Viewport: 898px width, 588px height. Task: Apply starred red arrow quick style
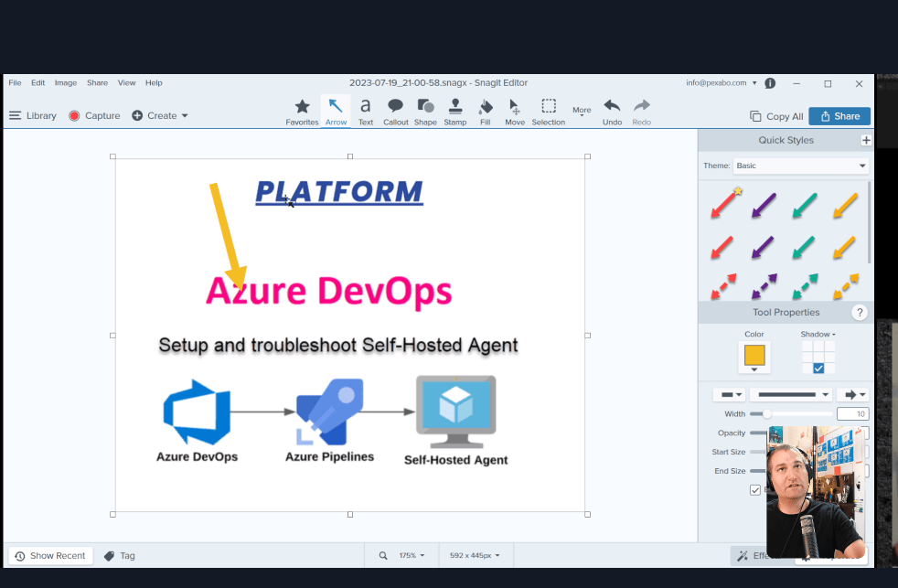tap(724, 203)
